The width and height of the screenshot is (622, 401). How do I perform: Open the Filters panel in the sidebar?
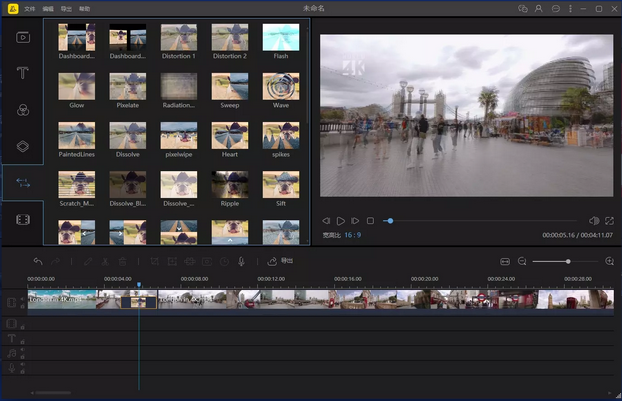[22, 110]
